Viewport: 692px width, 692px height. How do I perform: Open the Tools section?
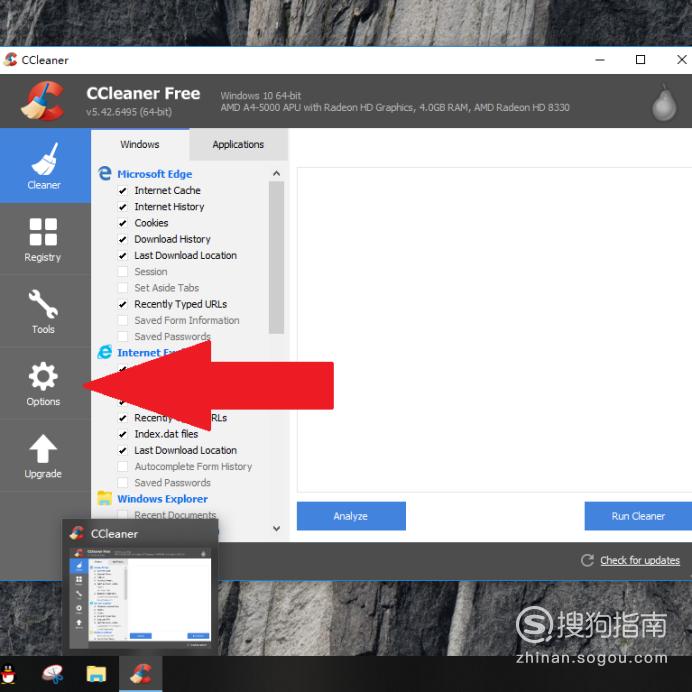tap(43, 312)
